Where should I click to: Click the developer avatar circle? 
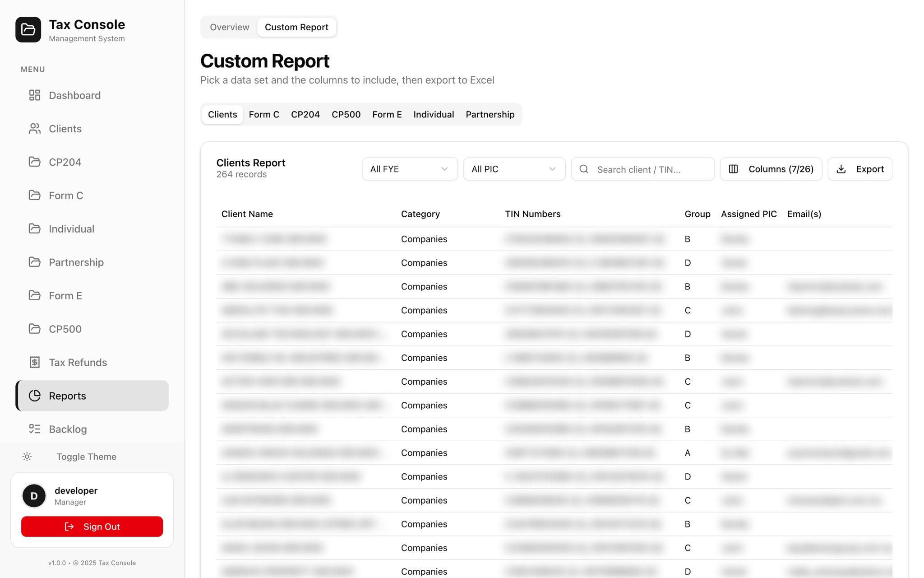34,496
